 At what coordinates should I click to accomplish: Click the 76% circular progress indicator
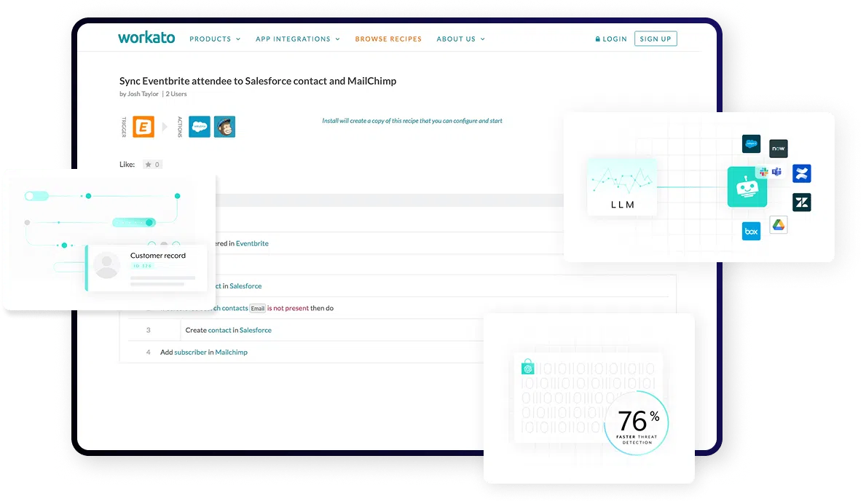637,423
